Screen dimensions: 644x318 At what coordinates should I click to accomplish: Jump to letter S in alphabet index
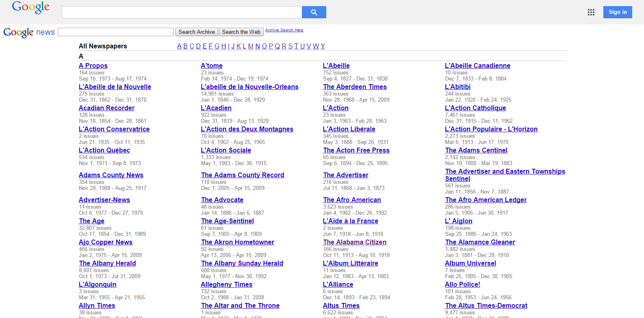coord(290,46)
